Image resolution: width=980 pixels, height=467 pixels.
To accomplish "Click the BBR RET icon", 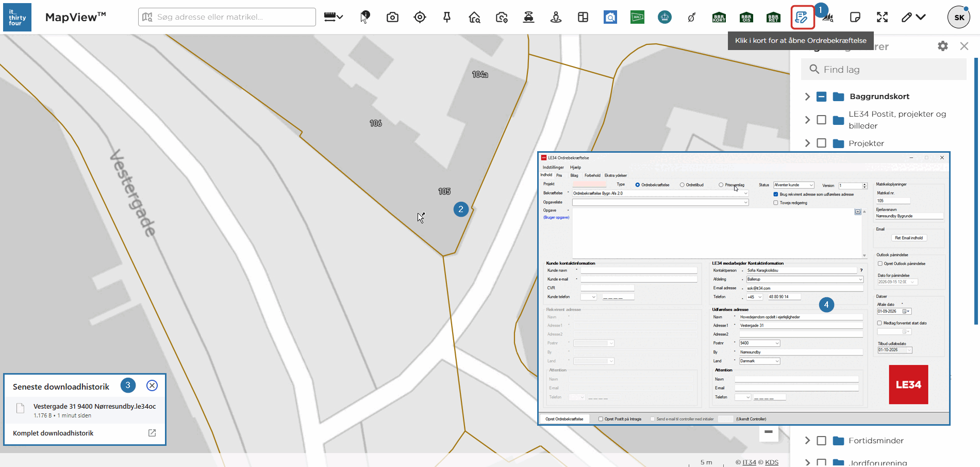I will (773, 18).
